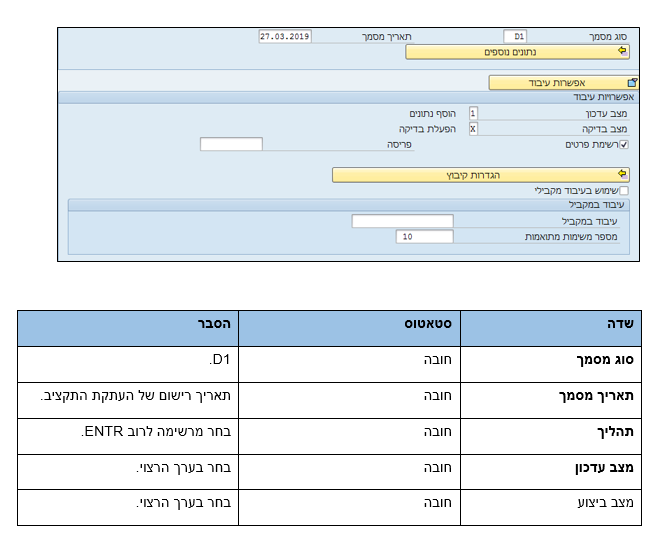Click the empty פריסה input field
The image size is (656, 537).
tap(231, 144)
